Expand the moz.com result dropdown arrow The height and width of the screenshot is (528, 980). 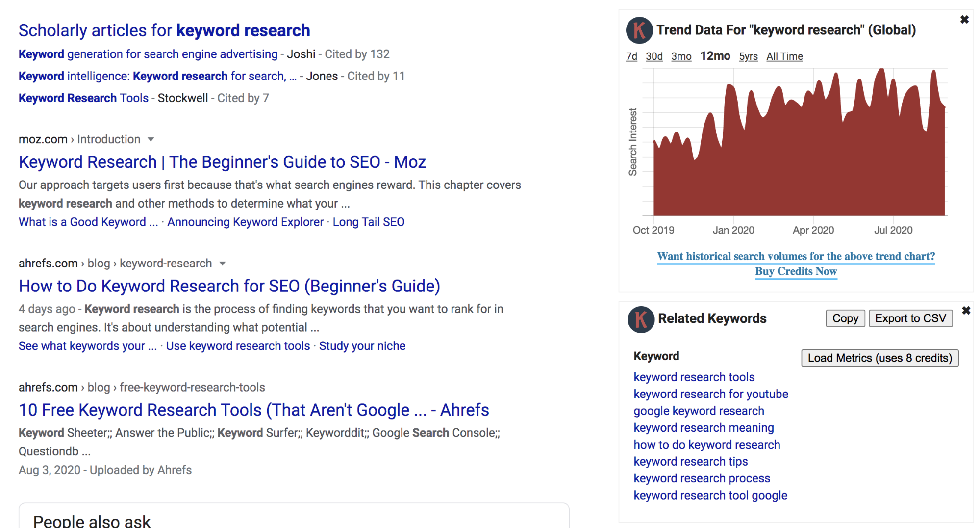pyautogui.click(x=151, y=140)
